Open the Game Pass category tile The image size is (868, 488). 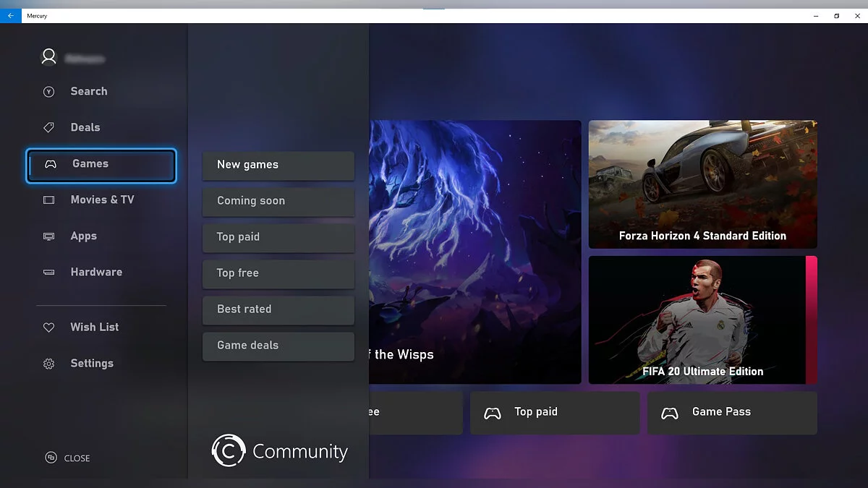732,413
